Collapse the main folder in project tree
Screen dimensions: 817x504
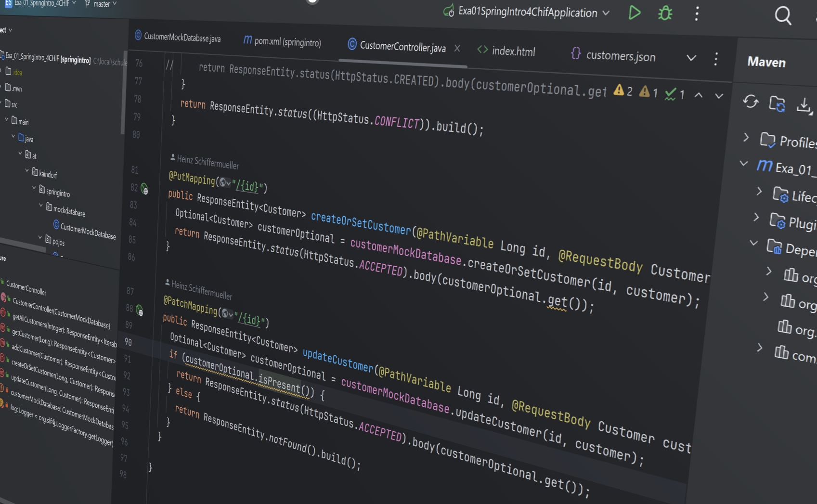pos(7,119)
